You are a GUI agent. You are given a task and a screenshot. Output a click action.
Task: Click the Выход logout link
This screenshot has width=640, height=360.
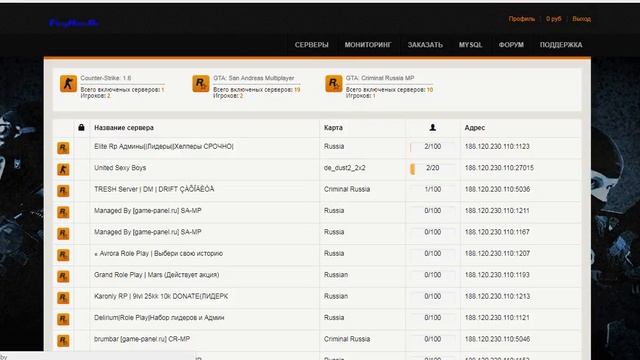581,19
